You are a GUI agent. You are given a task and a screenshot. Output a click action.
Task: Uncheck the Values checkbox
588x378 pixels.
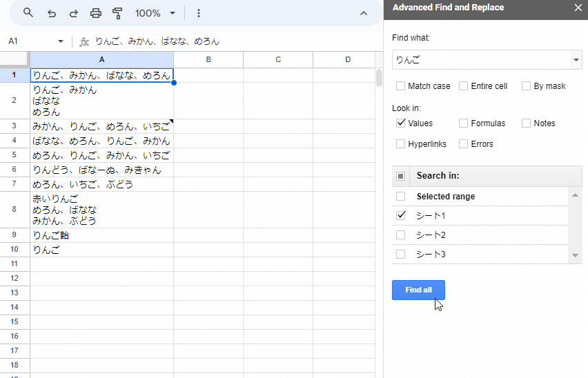click(x=401, y=123)
